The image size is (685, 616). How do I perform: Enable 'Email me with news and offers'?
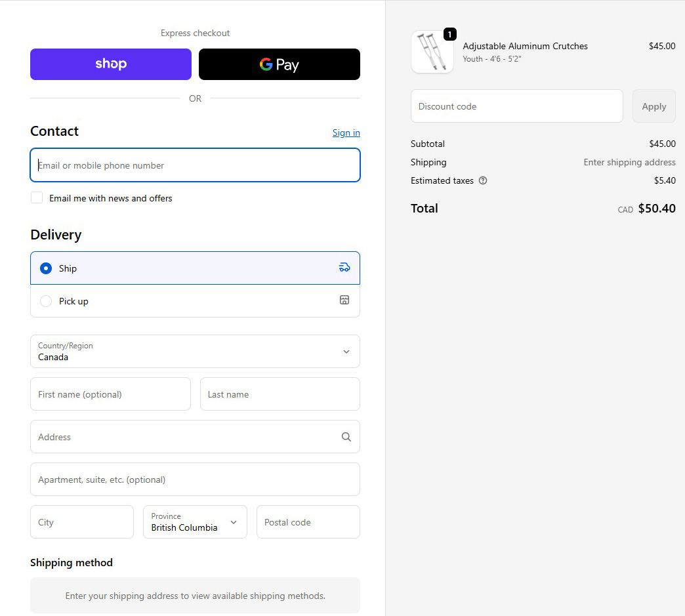(x=37, y=198)
